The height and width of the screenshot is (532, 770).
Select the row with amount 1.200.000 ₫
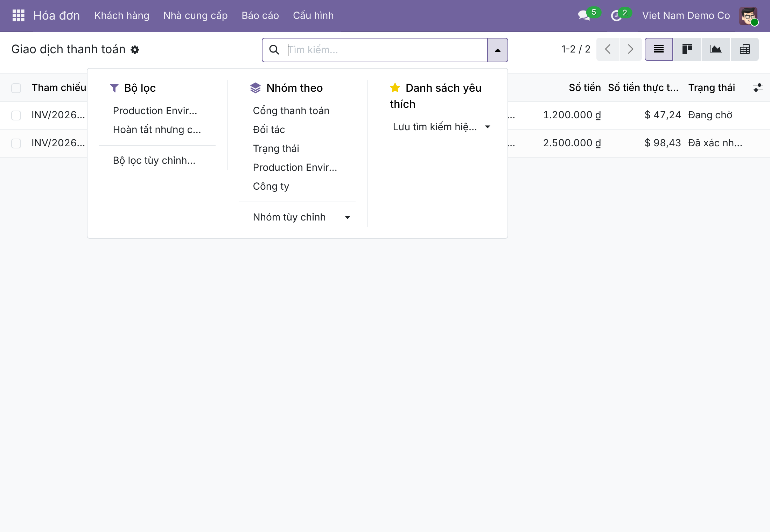(x=16, y=115)
